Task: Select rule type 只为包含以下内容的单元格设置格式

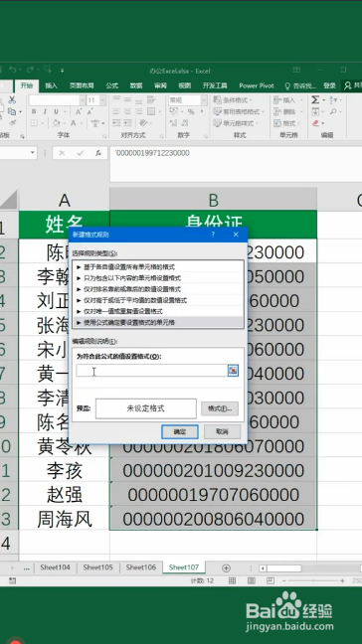Action: (x=158, y=278)
